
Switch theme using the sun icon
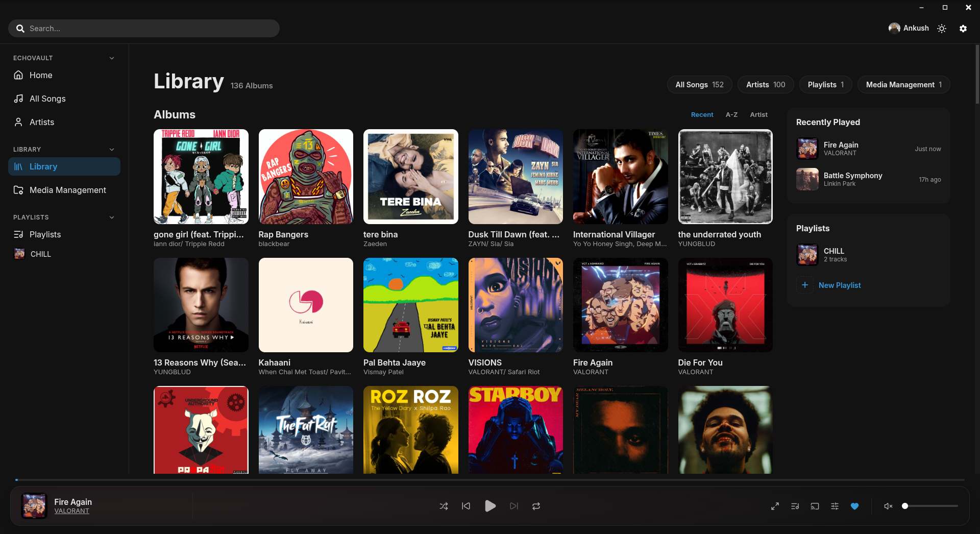pyautogui.click(x=942, y=29)
